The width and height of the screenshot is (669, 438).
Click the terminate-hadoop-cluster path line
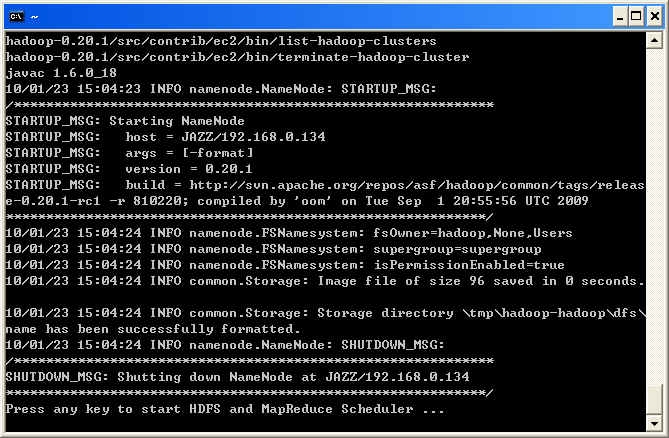pyautogui.click(x=237, y=57)
